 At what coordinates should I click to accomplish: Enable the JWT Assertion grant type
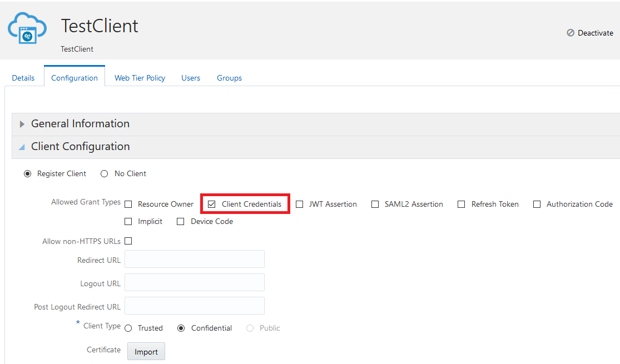pyautogui.click(x=300, y=204)
